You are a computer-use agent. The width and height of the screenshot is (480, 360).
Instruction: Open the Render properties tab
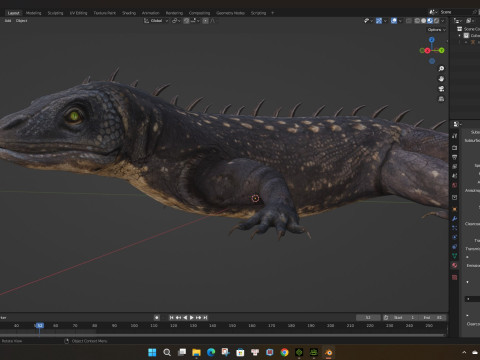pos(454,148)
